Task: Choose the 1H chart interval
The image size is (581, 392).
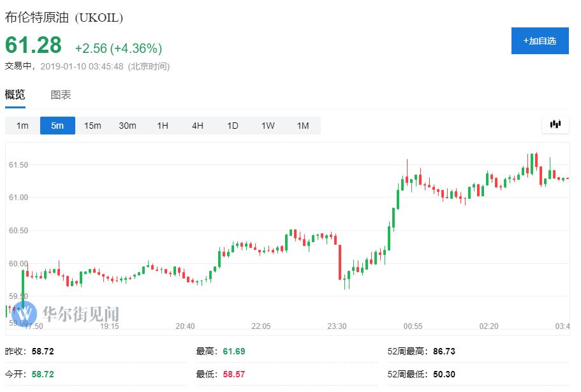Action: click(x=163, y=126)
